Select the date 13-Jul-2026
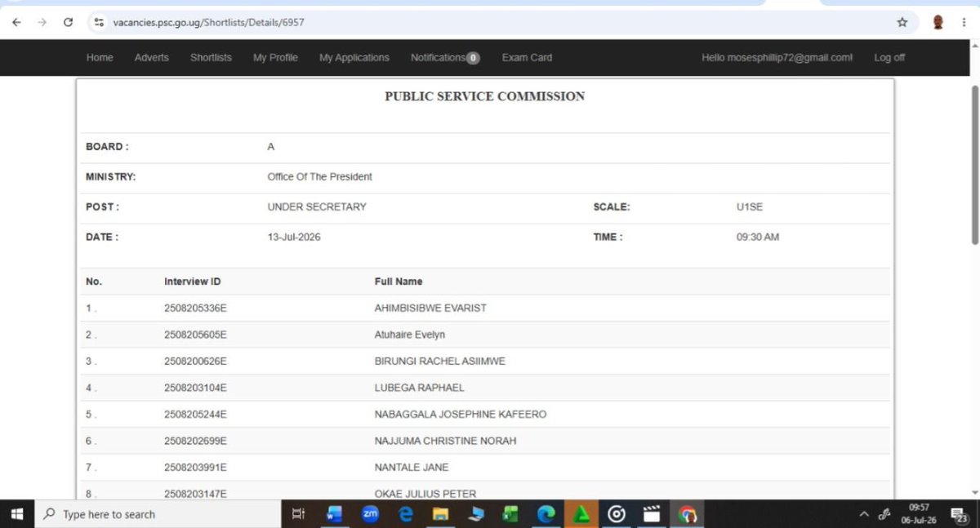The image size is (980, 528). pos(294,237)
